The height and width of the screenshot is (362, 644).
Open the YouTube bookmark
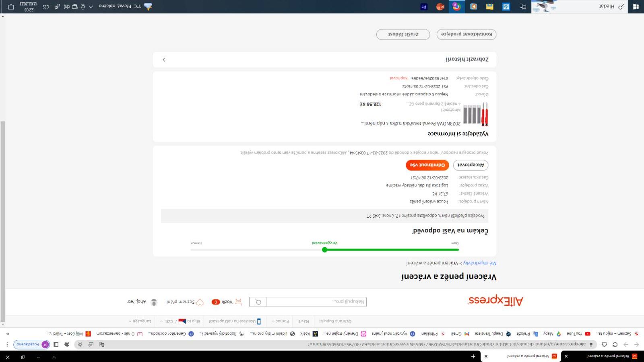(x=578, y=333)
